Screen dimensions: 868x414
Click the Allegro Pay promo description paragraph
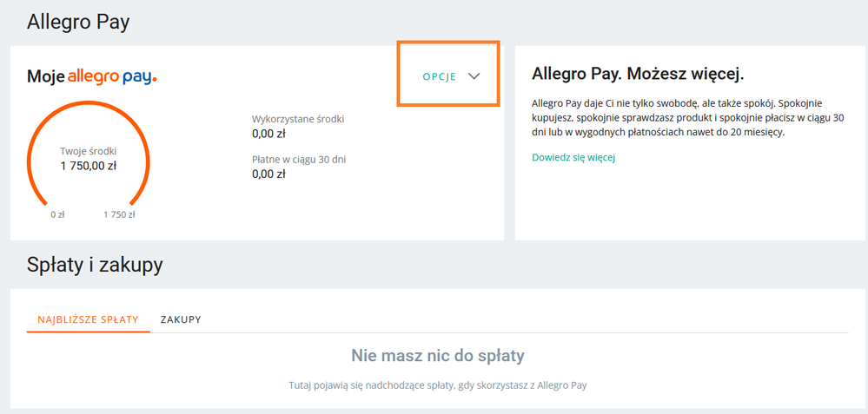click(687, 117)
